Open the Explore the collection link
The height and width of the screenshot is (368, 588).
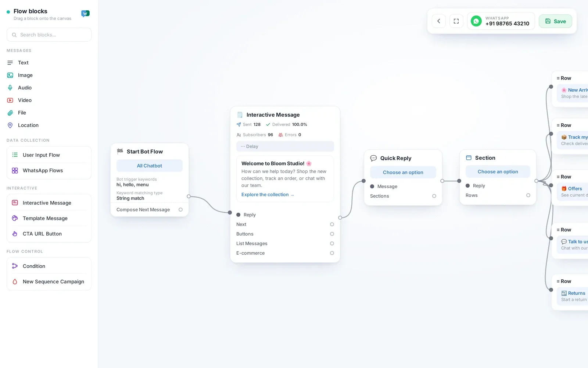coord(268,195)
